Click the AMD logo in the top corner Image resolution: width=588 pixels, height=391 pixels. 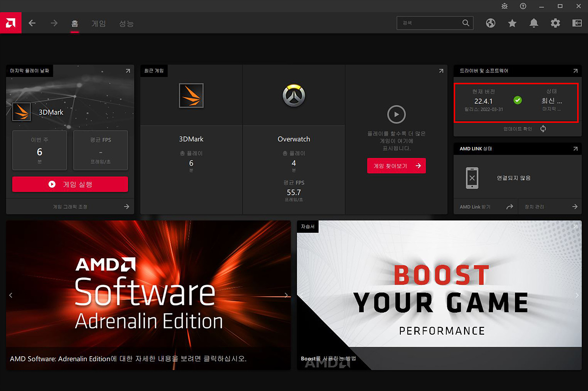10,23
